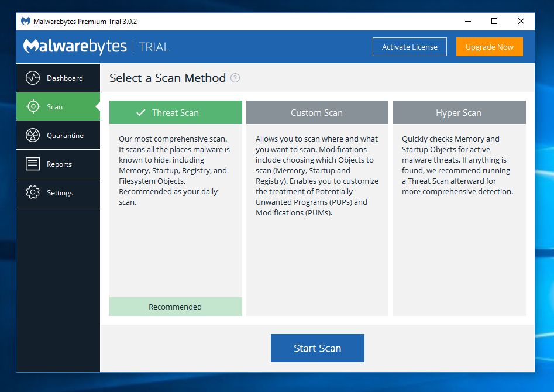Click the Reports list icon

click(33, 164)
